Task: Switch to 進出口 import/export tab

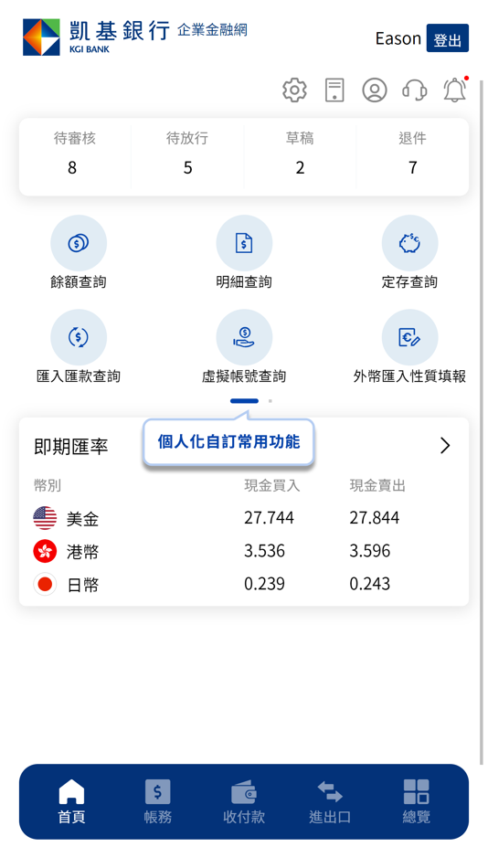Action: 330,801
